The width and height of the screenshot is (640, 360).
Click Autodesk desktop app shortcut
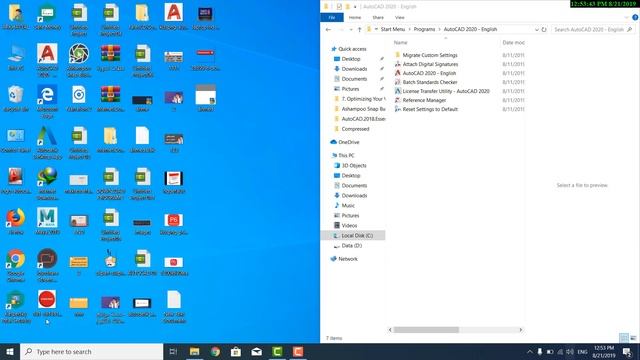[47, 142]
